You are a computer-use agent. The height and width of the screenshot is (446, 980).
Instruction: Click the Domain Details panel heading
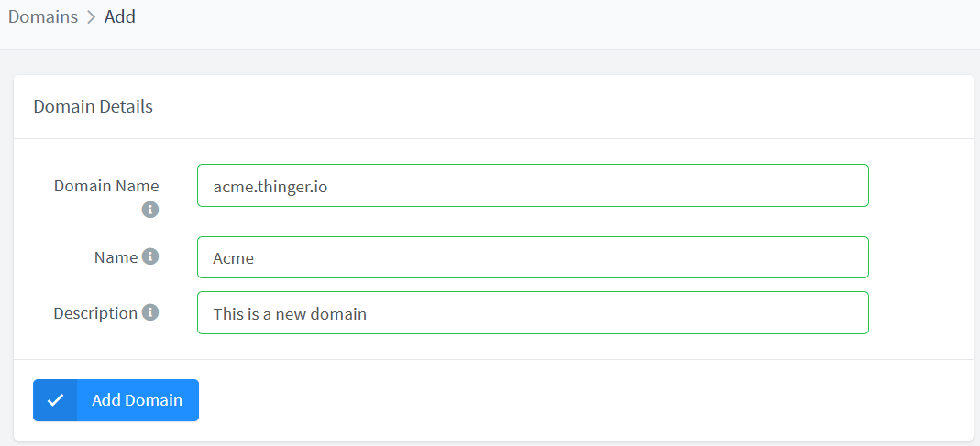click(x=93, y=106)
